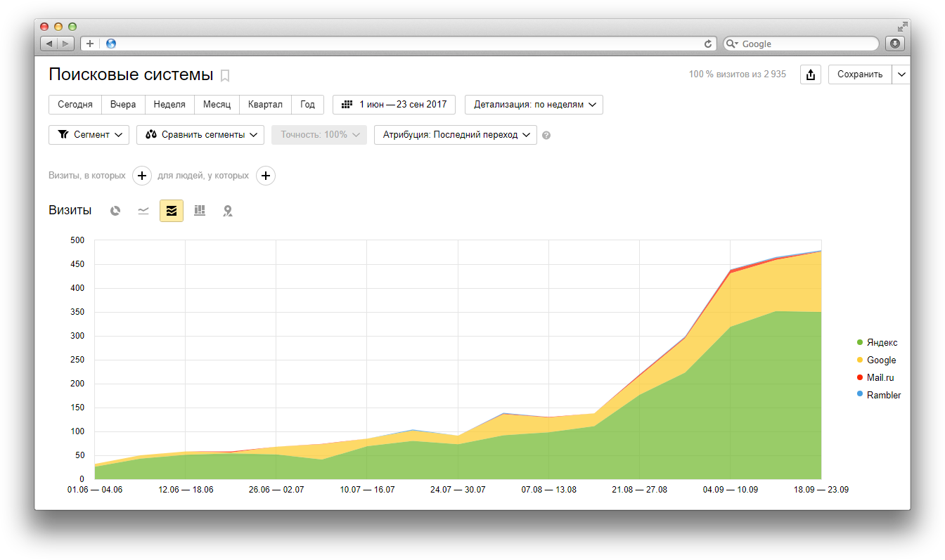The image size is (945, 560).
Task: Bookmark the Поисковые системы report
Action: pos(225,76)
